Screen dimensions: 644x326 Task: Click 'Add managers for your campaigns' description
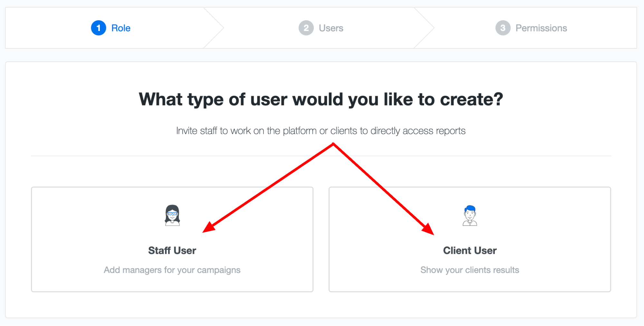coord(172,270)
